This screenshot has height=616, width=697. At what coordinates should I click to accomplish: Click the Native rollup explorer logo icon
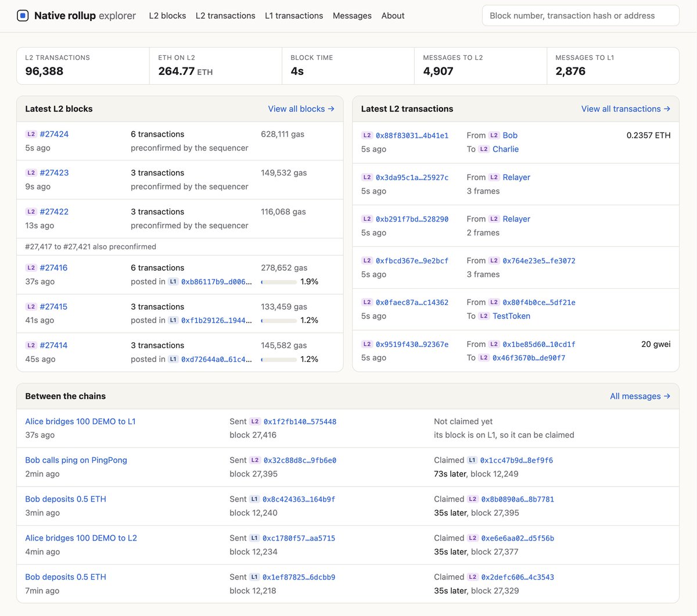point(23,16)
